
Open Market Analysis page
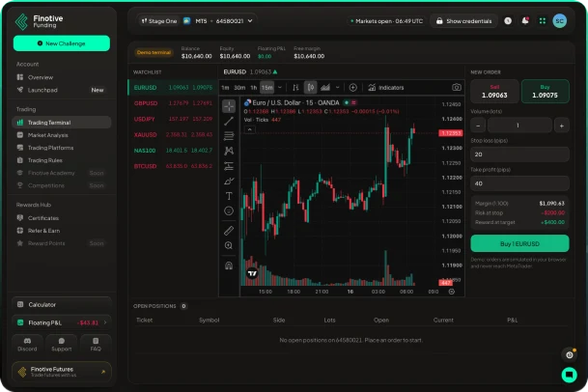pos(62,135)
